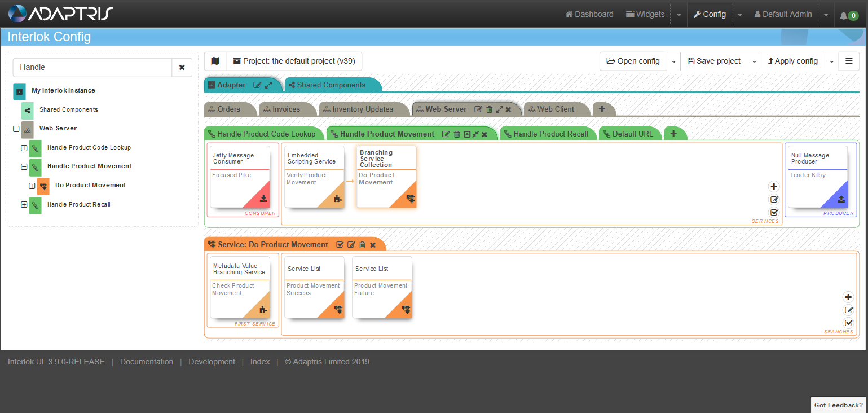The image size is (868, 413).
Task: Collapse Handle Product Movement tree node
Action: click(24, 166)
